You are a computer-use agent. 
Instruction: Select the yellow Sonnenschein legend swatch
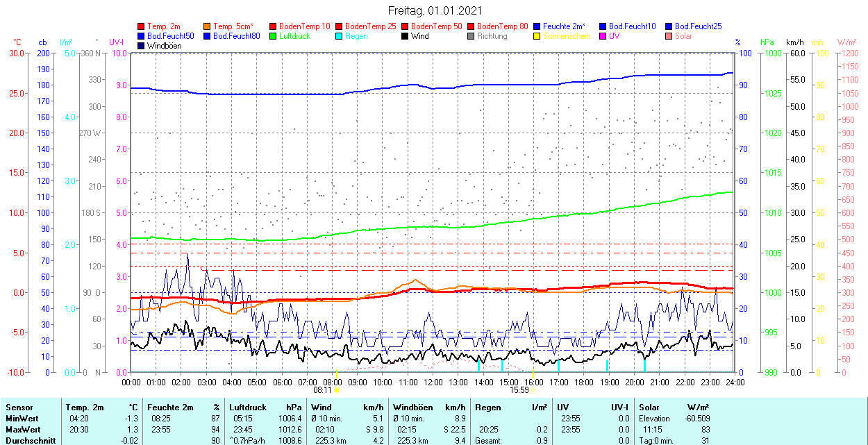[537, 36]
